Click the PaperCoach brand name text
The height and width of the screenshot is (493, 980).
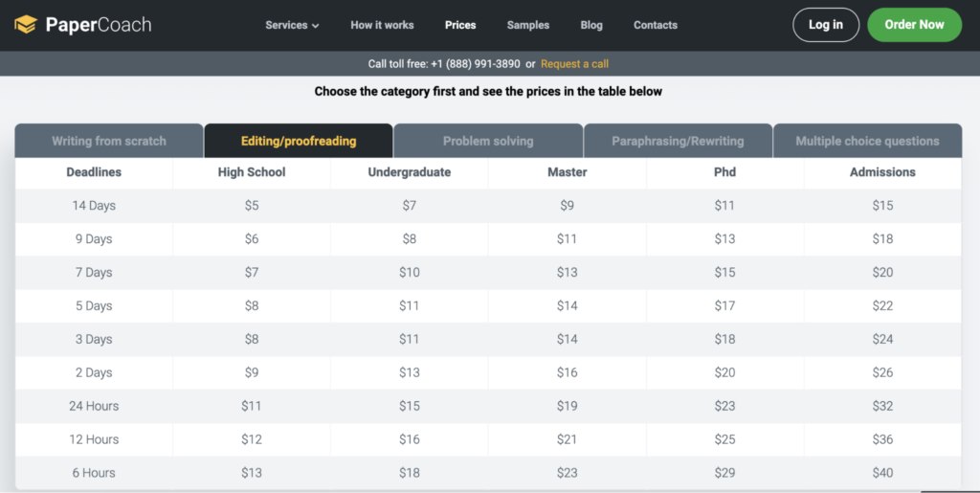(x=99, y=24)
